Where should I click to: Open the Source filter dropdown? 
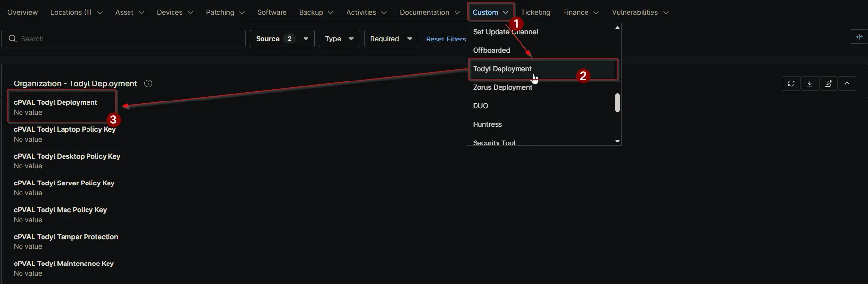[282, 39]
